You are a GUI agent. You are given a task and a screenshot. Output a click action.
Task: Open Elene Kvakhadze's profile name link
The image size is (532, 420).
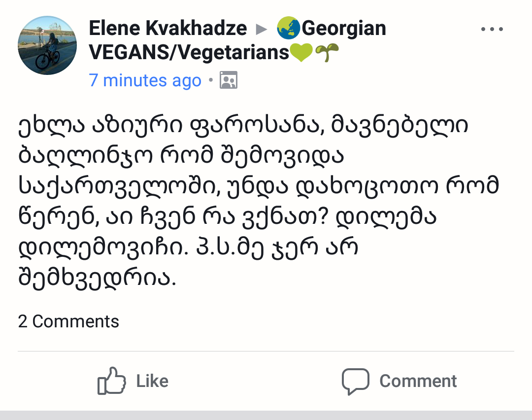point(167,29)
